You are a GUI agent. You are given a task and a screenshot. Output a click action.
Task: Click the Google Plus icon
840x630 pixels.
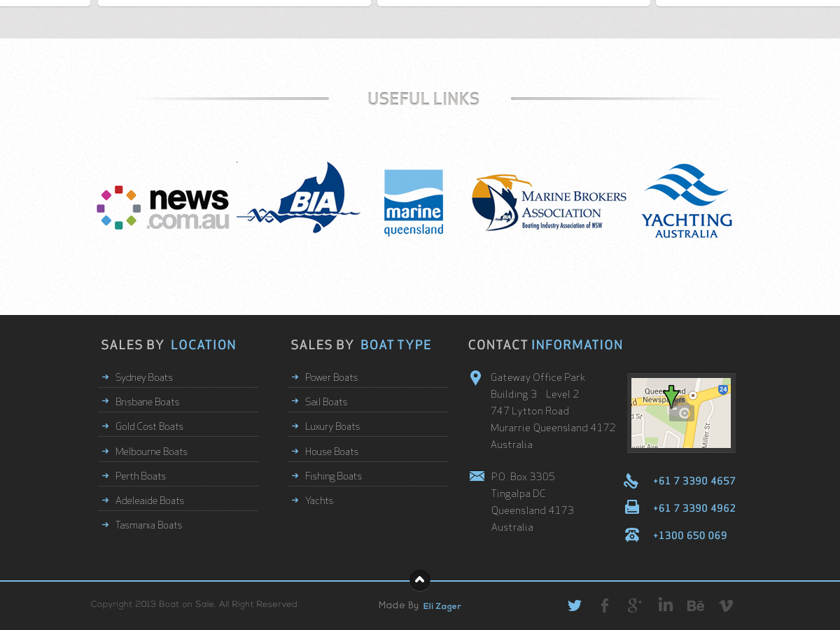(x=635, y=605)
